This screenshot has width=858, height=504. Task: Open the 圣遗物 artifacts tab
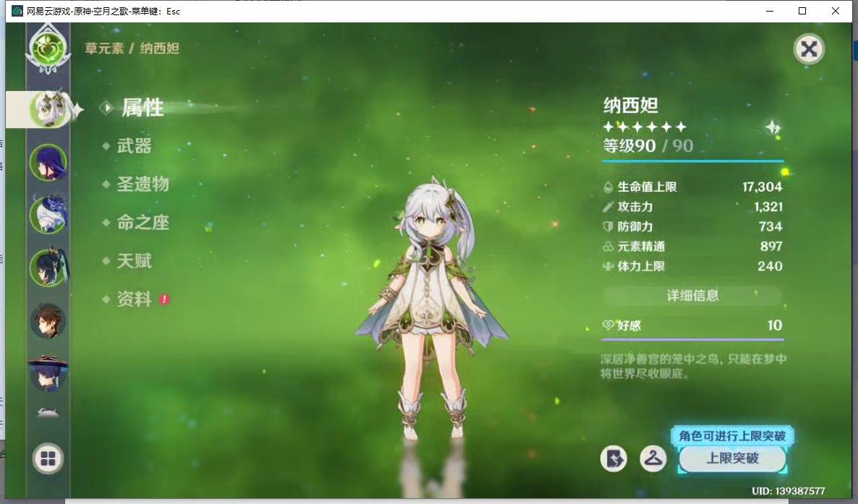click(x=143, y=184)
